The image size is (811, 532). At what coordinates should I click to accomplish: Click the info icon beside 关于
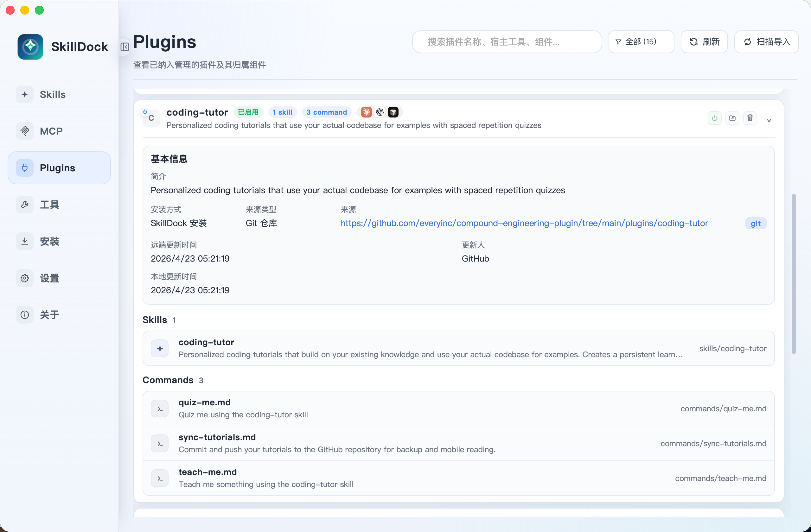tap(24, 315)
